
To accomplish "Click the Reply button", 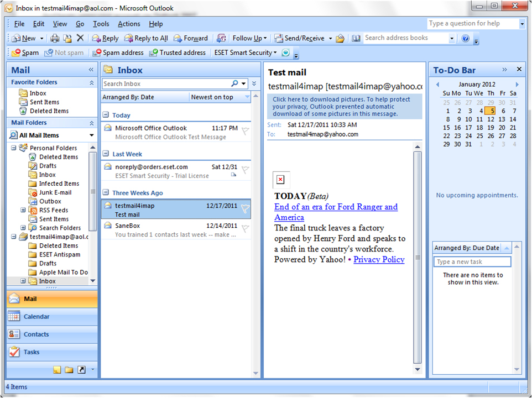I will pos(106,38).
